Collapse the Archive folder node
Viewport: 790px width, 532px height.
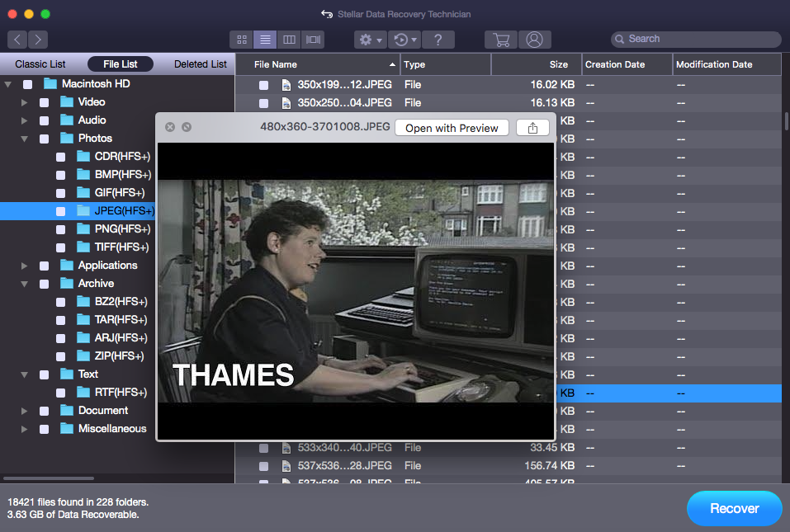pos(24,284)
